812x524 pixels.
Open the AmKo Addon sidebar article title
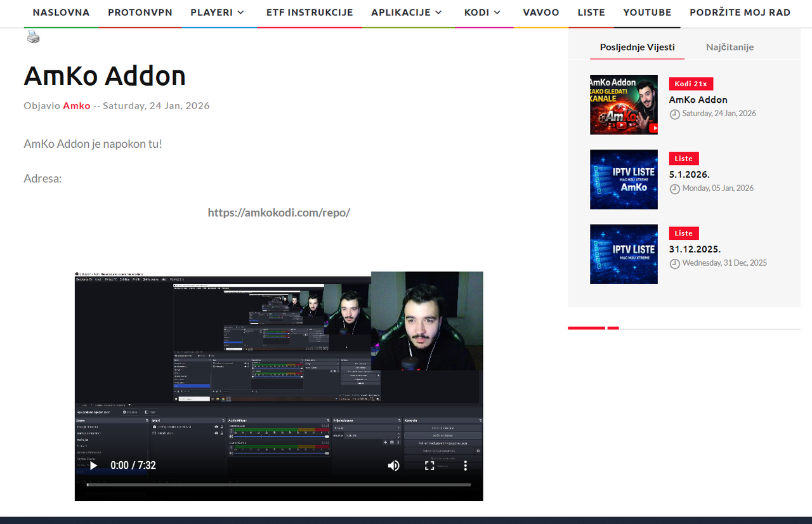click(x=698, y=100)
